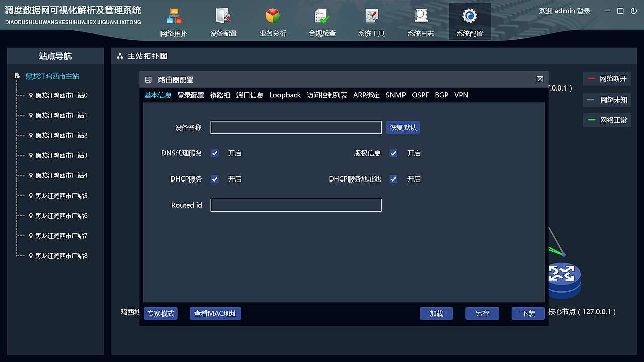This screenshot has height=362, width=644.
Task: Select the 系统配置 gear icon
Action: (469, 16)
